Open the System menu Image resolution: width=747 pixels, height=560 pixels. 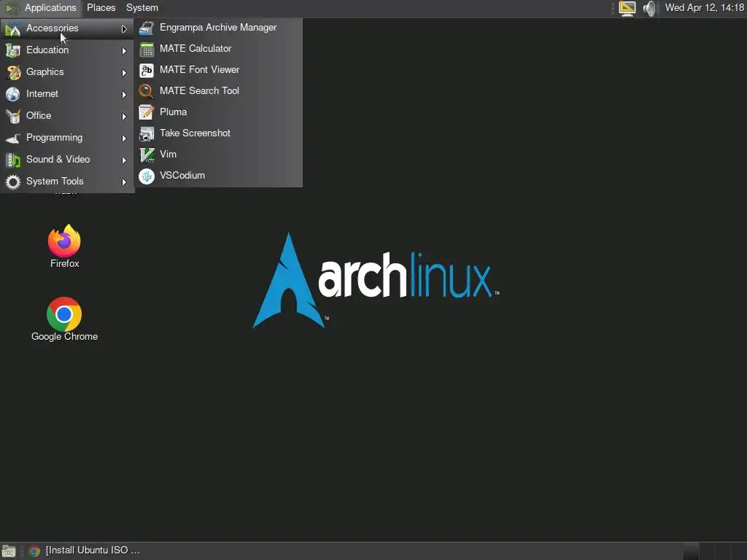tap(142, 8)
